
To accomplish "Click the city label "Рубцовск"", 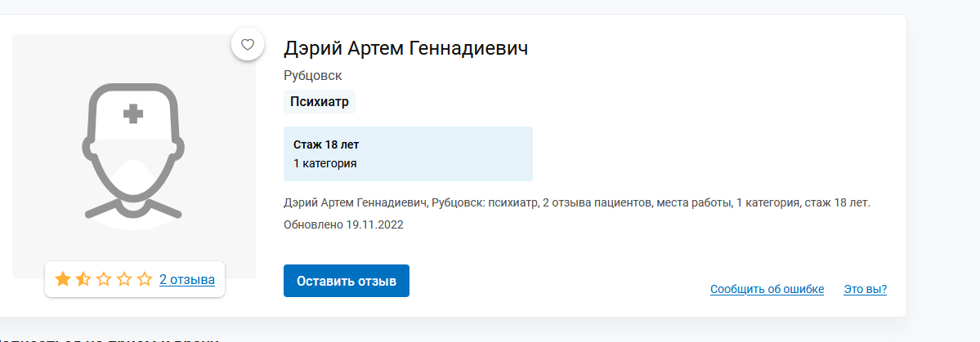I will (x=312, y=76).
